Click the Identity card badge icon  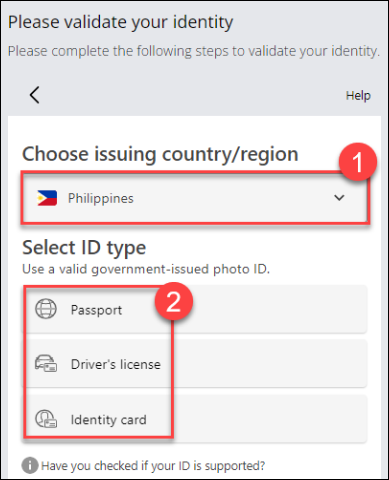46,419
